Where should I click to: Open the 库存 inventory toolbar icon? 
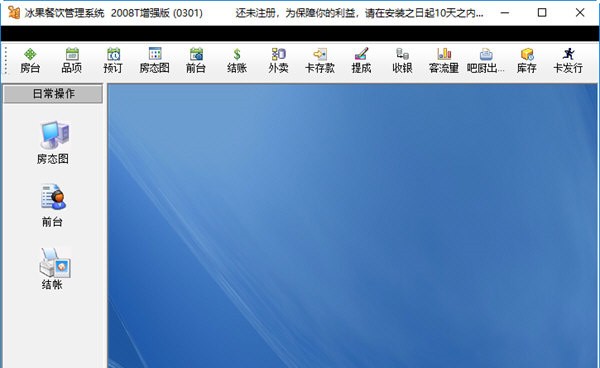(527, 60)
